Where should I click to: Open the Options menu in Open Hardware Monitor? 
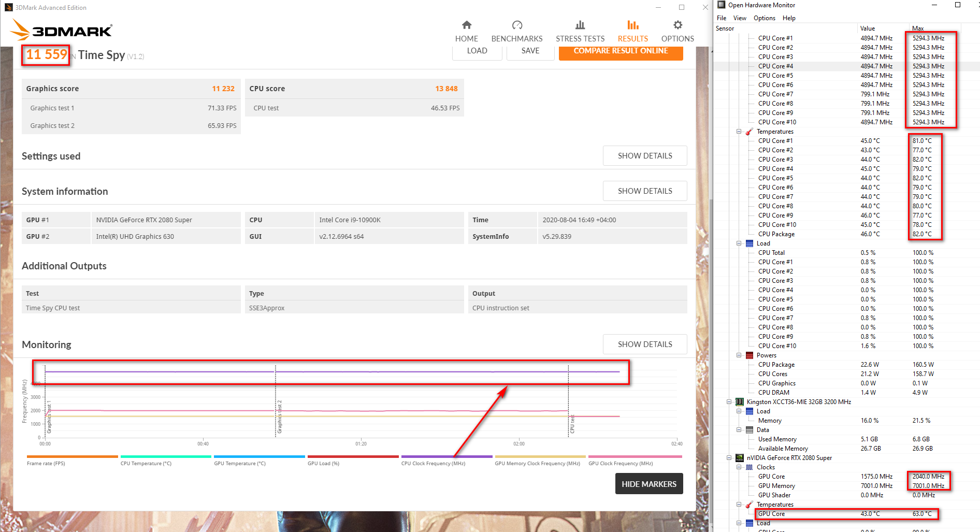point(765,18)
